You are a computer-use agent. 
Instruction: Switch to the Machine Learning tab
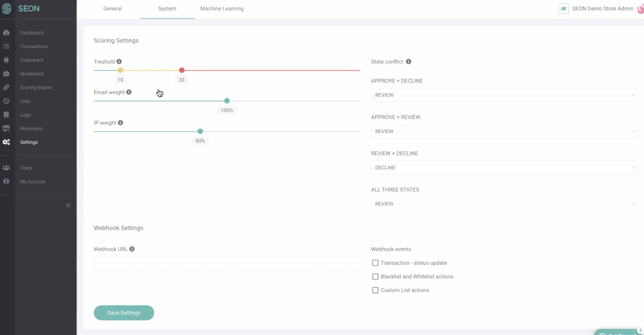pyautogui.click(x=222, y=9)
